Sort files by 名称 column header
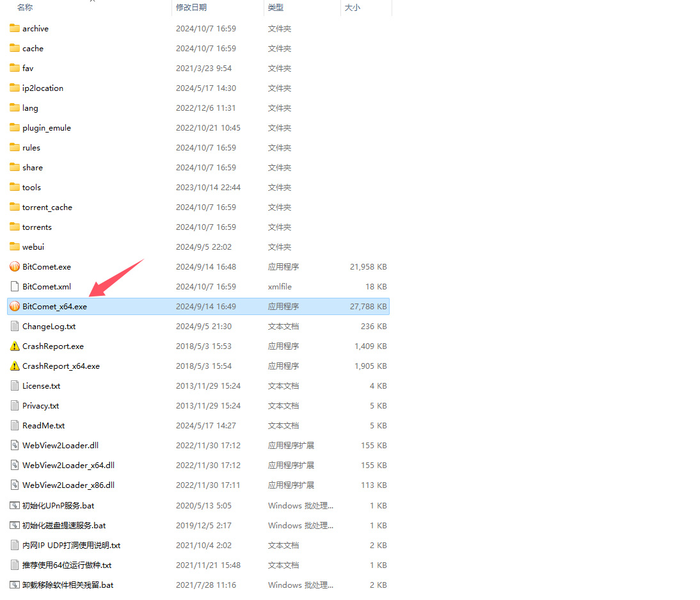This screenshot has width=700, height=600. pos(25,8)
